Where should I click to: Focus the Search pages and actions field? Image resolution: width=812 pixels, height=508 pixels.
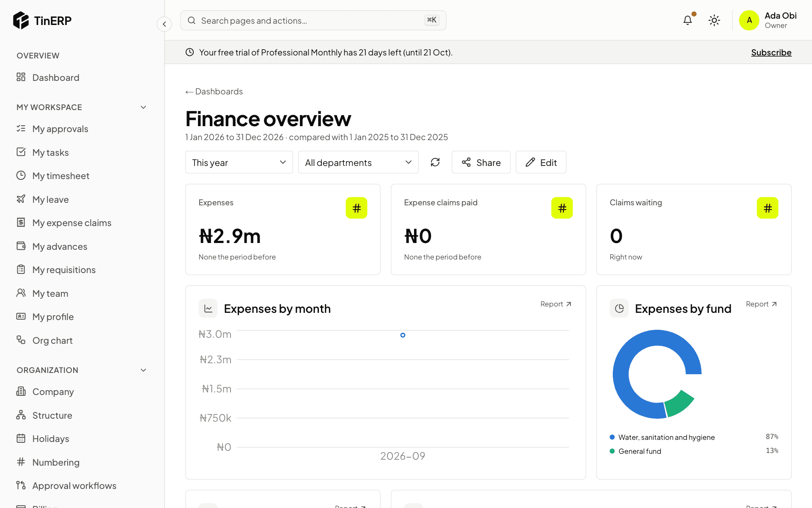coord(313,20)
